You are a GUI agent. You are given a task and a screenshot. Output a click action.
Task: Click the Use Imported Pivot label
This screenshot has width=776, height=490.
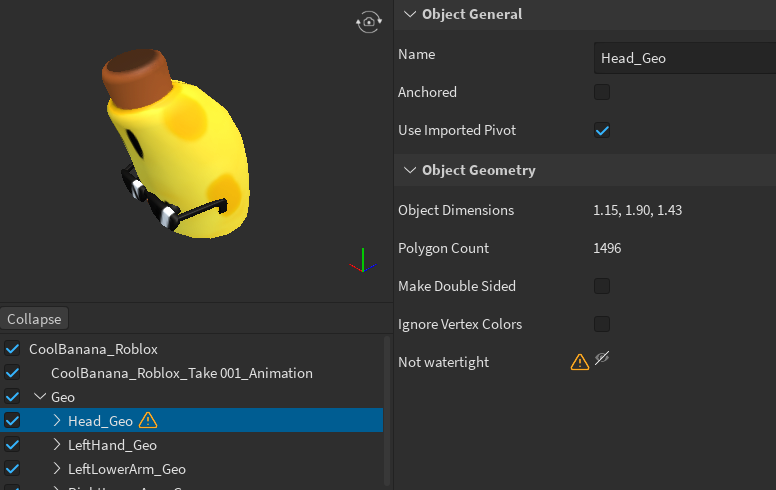pyautogui.click(x=457, y=130)
